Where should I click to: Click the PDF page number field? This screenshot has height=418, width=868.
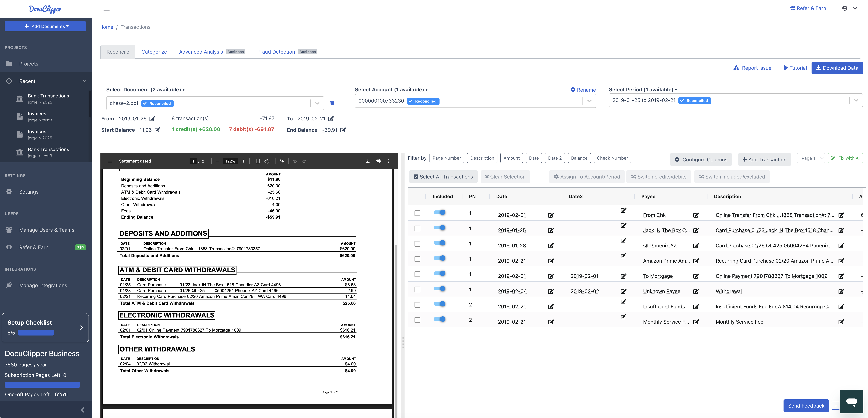coord(193,161)
